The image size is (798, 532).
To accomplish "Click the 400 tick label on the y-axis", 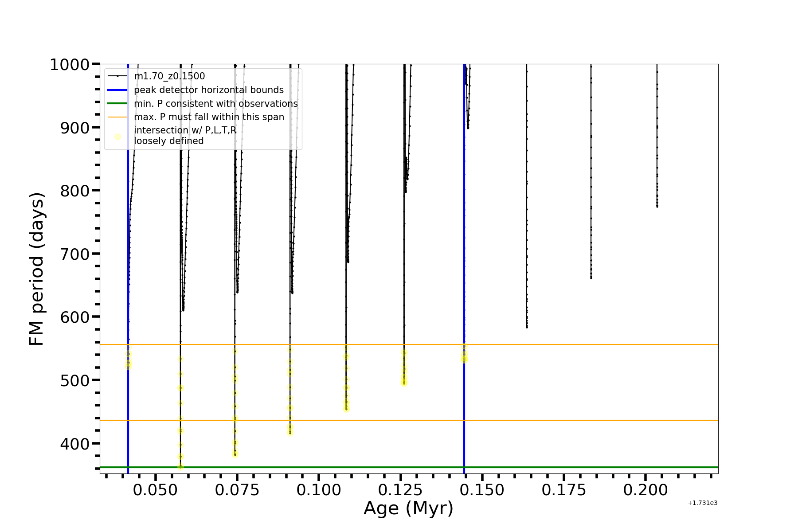I will pyautogui.click(x=74, y=443).
